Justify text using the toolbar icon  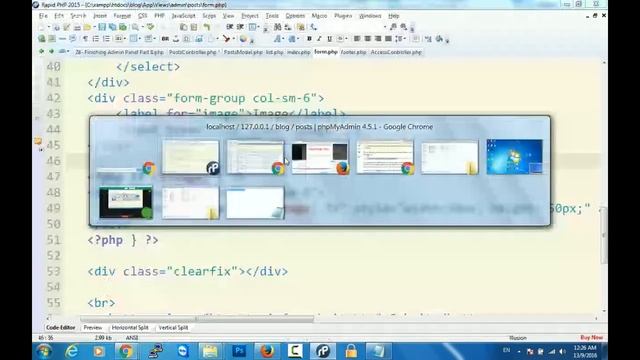coord(388,39)
